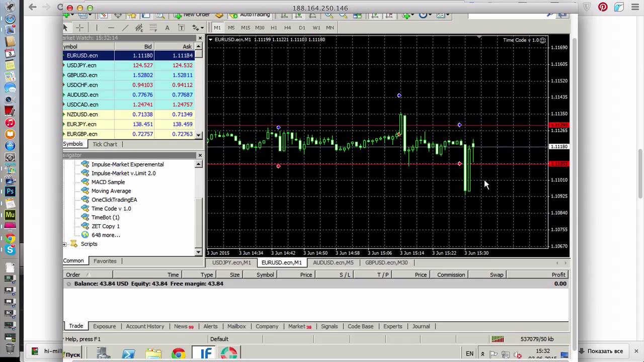Select the crosshair tool
The image size is (644, 362).
pyautogui.click(x=79, y=28)
